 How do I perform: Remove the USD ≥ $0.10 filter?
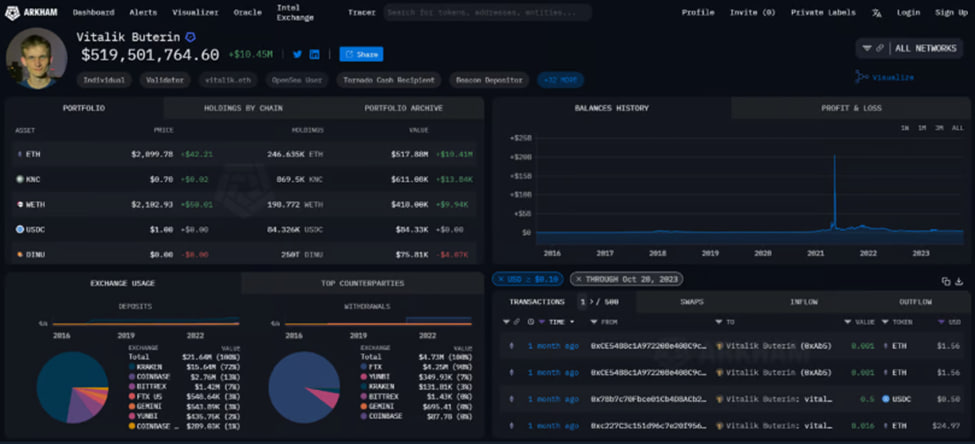[x=501, y=279]
